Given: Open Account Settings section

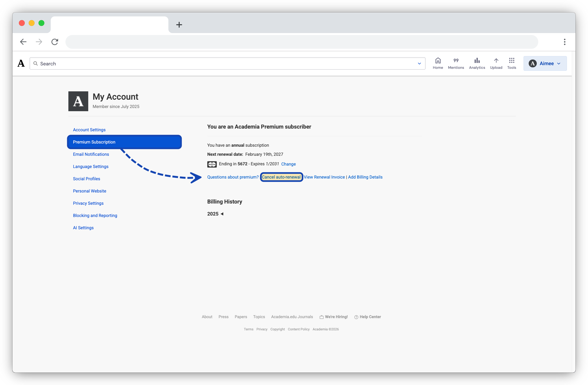Looking at the screenshot, I should pos(89,130).
